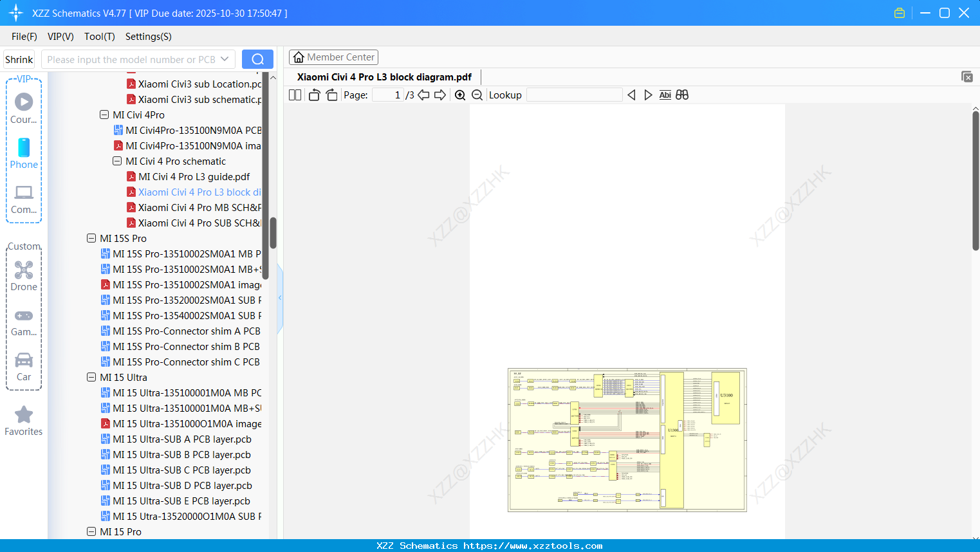Open the Member Center
Viewport: 980px width, 552px height.
333,57
